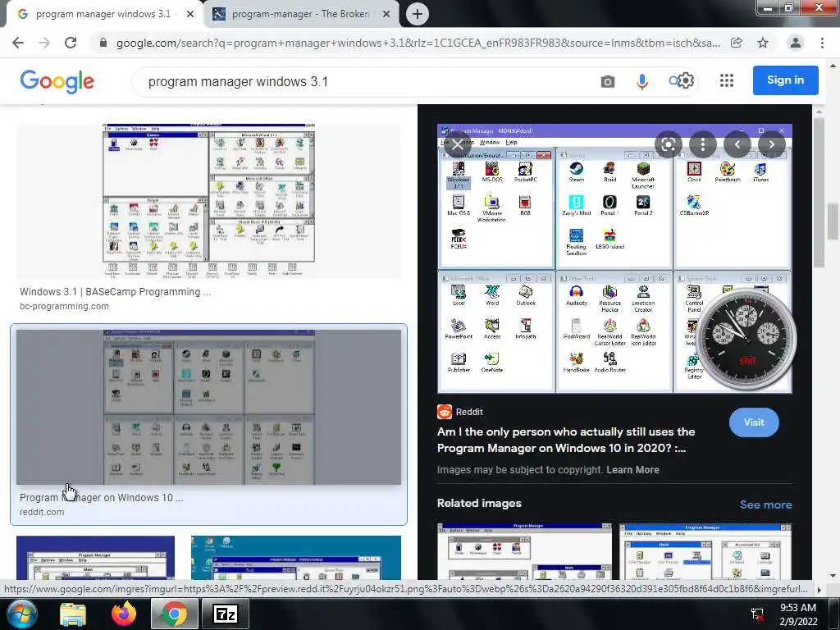Open the taskbar clock and date
840x630 pixels.
tap(798, 614)
